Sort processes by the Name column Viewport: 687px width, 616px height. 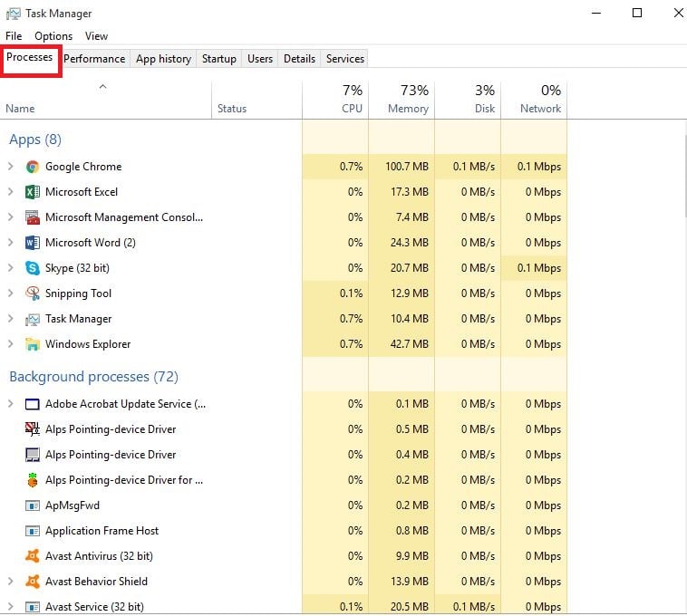pyautogui.click(x=106, y=100)
